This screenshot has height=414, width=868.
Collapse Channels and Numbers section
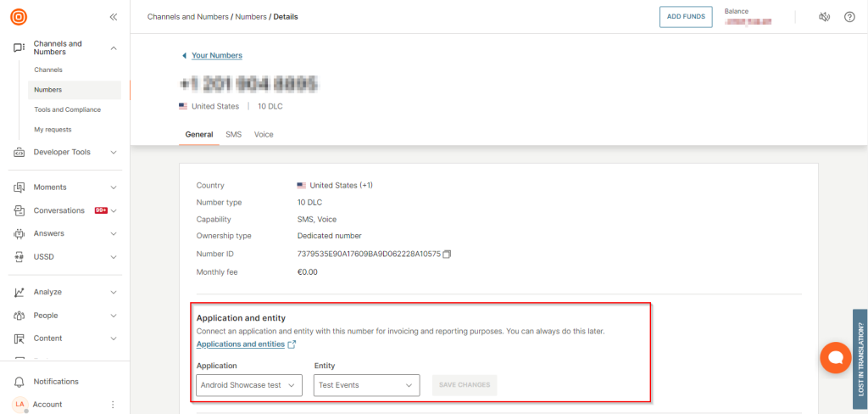click(x=114, y=48)
